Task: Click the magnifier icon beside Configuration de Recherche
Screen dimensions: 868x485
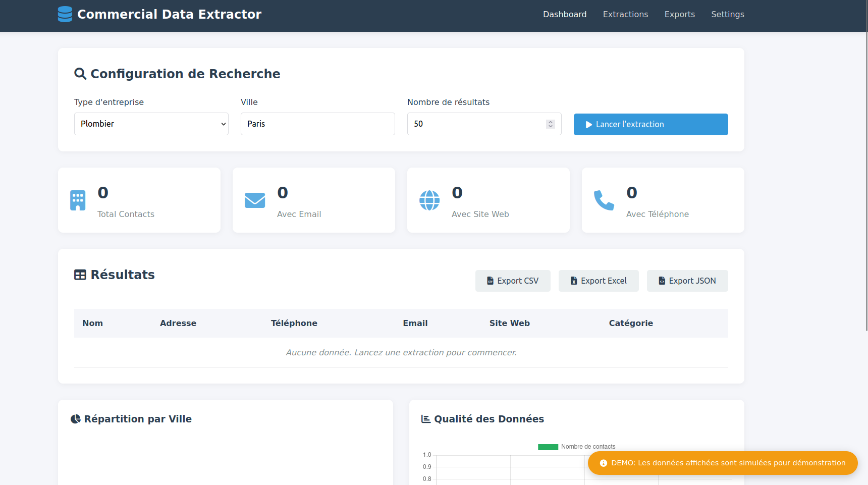Action: coord(80,74)
